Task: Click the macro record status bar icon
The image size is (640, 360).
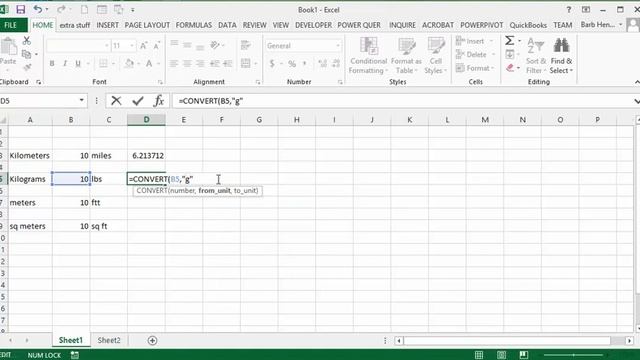Action: click(x=75, y=355)
